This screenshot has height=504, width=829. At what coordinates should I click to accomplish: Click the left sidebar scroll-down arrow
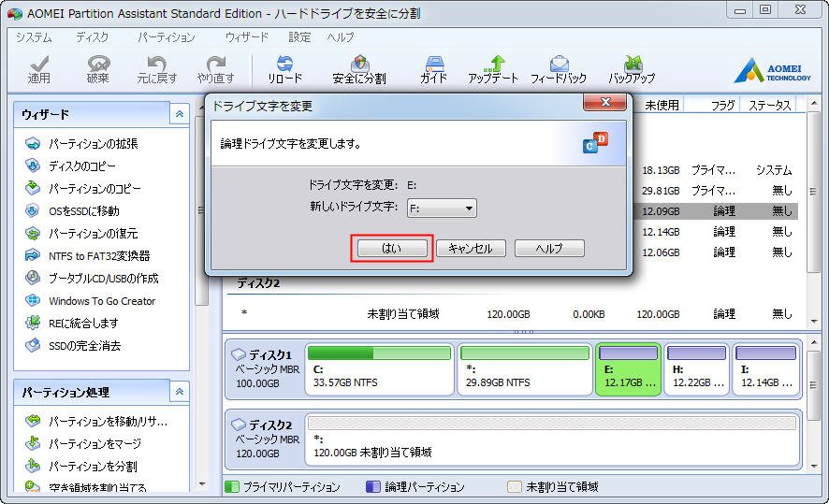click(202, 484)
